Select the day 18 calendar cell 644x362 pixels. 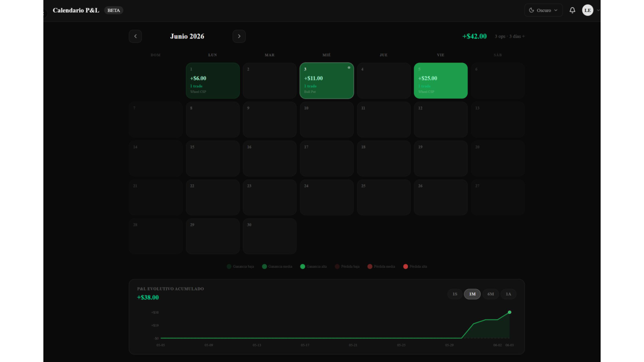(x=384, y=158)
